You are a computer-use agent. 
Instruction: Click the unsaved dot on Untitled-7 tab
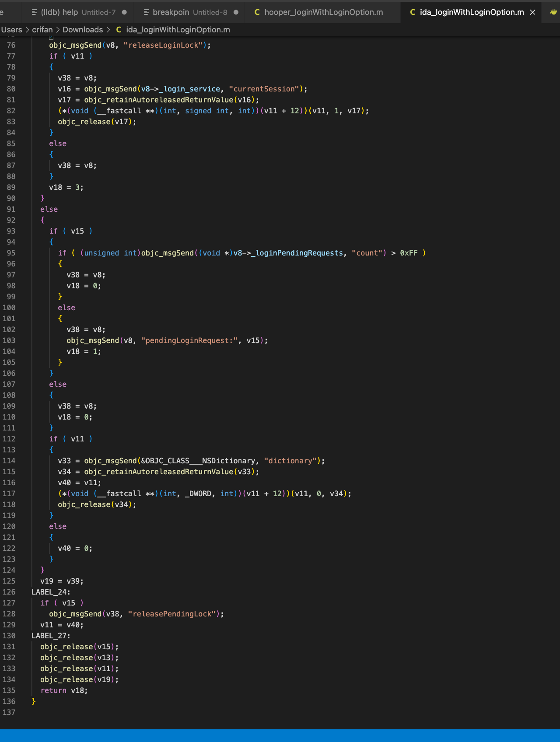(x=124, y=12)
